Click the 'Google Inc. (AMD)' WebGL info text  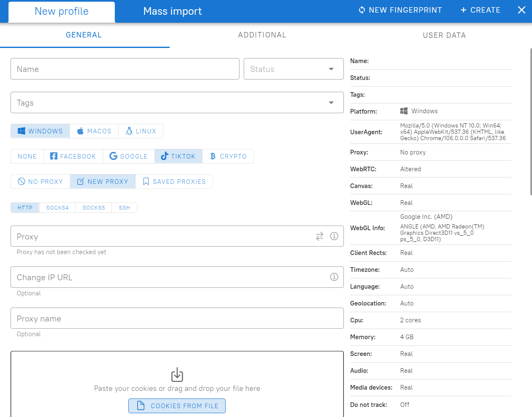(426, 217)
